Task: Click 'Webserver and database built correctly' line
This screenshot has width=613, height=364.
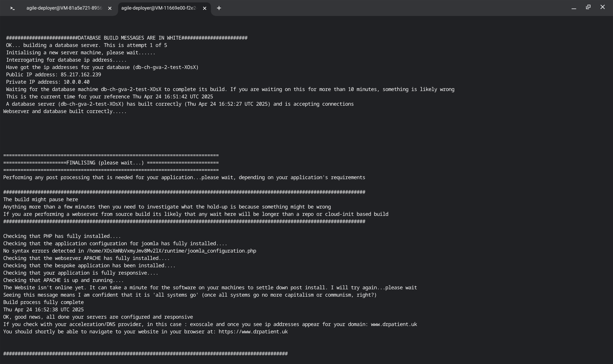Action: pos(65,111)
